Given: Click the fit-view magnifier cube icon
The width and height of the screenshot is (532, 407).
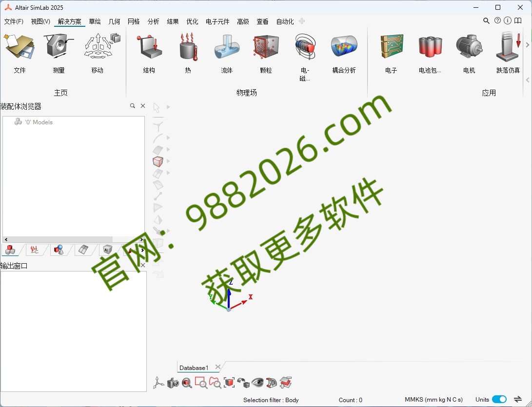Looking at the screenshot, I should click(187, 383).
